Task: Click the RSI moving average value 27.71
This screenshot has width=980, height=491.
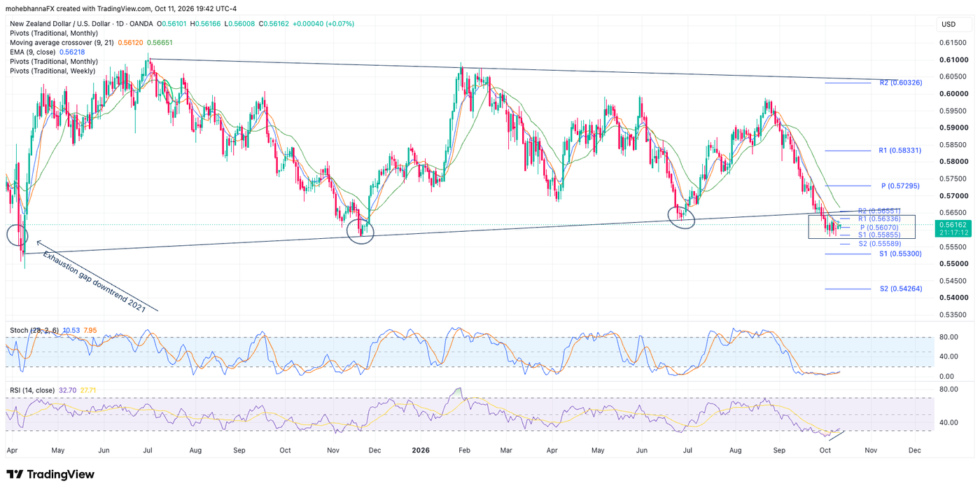Action: (87, 390)
